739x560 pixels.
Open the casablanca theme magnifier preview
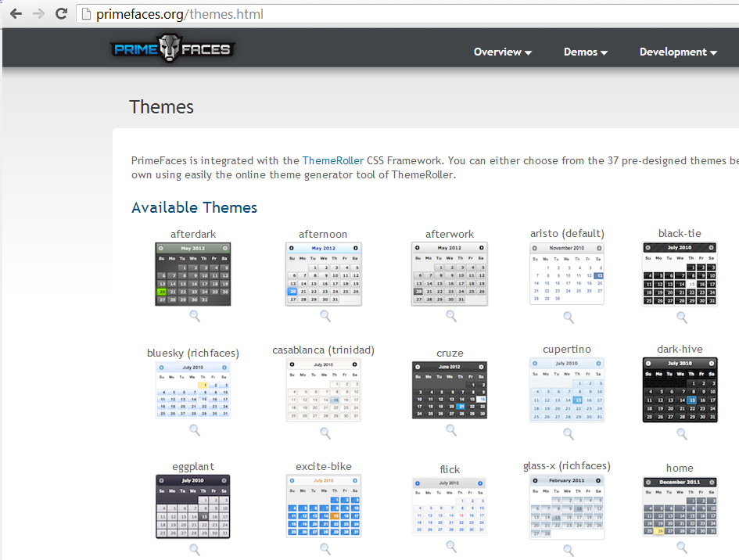click(x=325, y=434)
